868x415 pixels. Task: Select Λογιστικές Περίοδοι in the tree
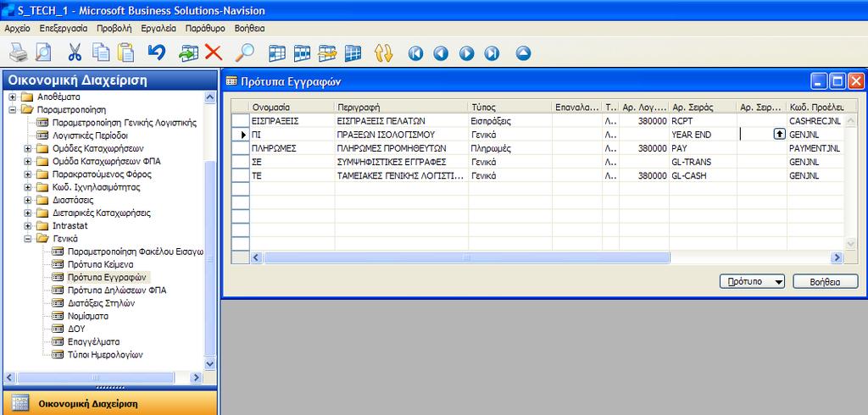[x=92, y=136]
